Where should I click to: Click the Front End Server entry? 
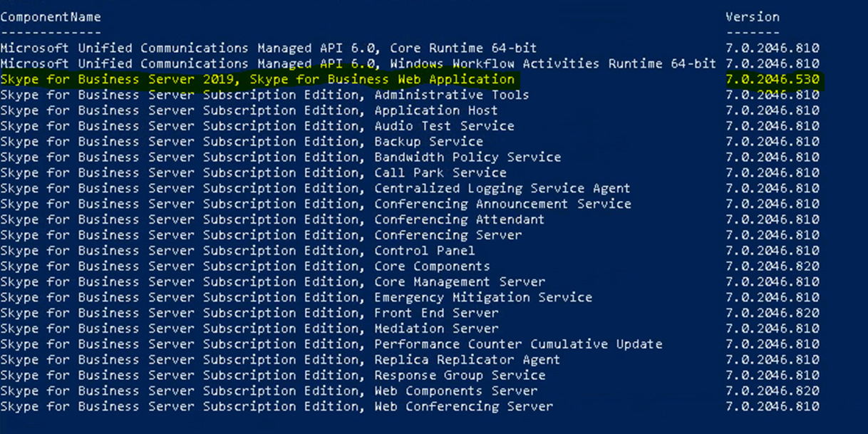click(436, 313)
